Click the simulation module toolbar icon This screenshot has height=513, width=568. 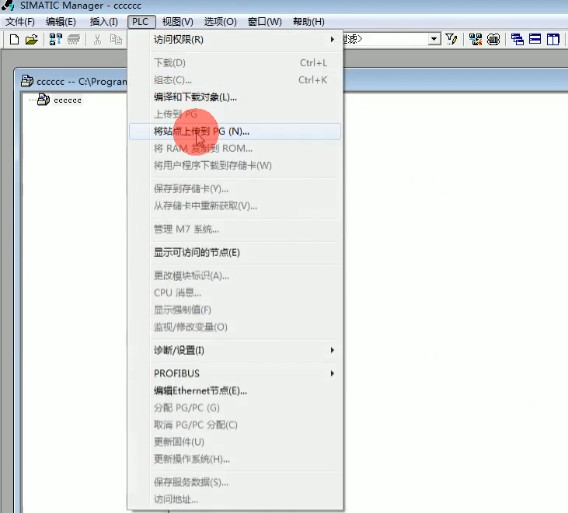coord(493,39)
